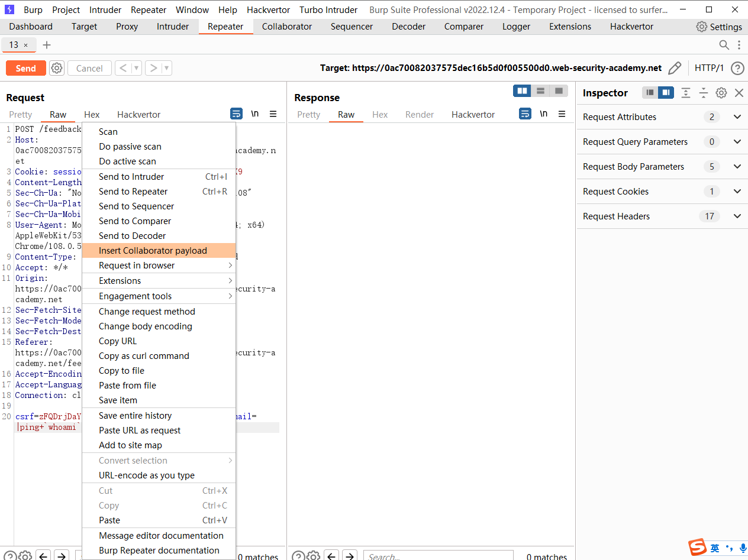
Task: Click search magnifier icon in tab bar
Action: click(x=724, y=45)
